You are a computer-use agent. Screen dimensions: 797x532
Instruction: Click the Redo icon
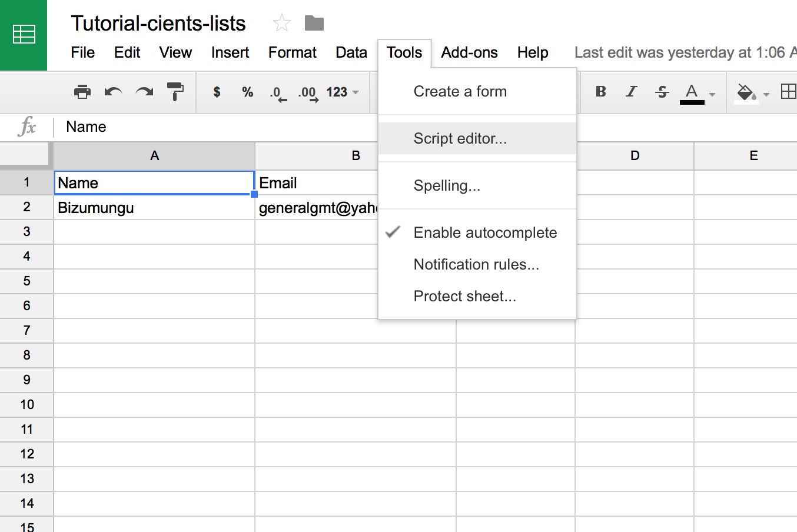[144, 92]
